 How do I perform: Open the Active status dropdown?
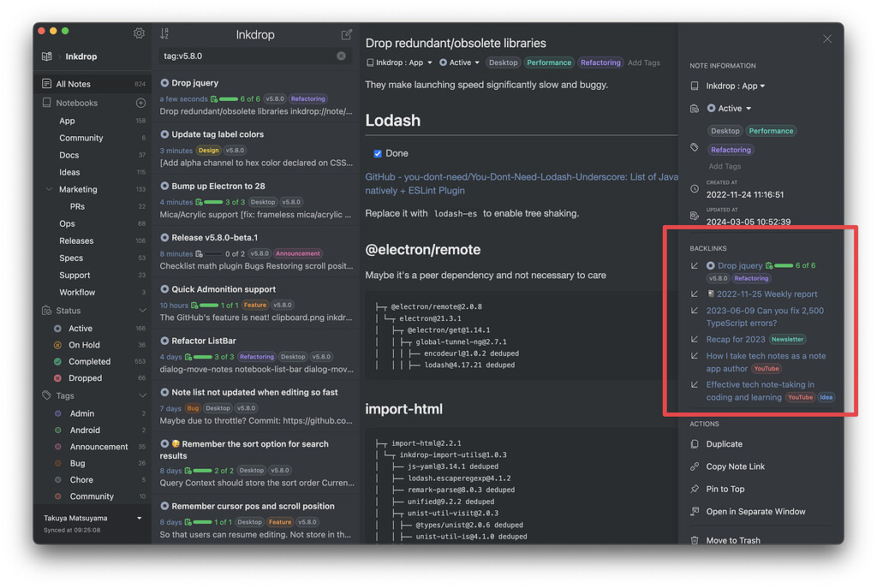[458, 62]
